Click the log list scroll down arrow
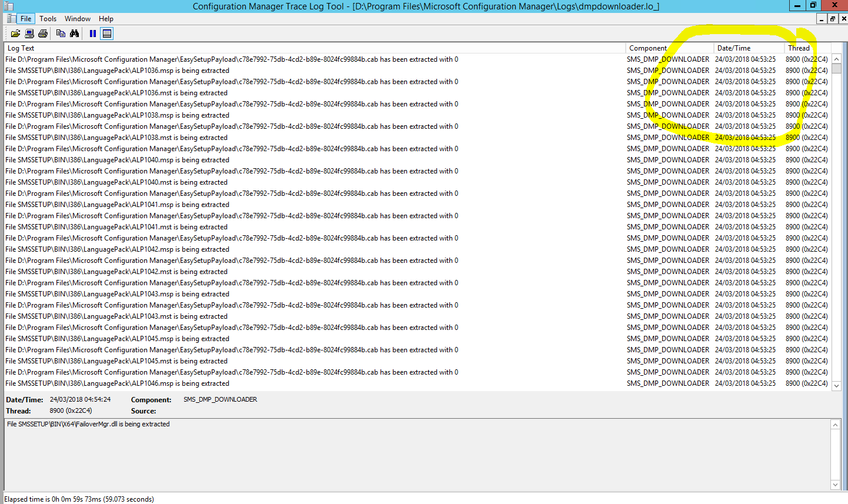 (x=837, y=386)
